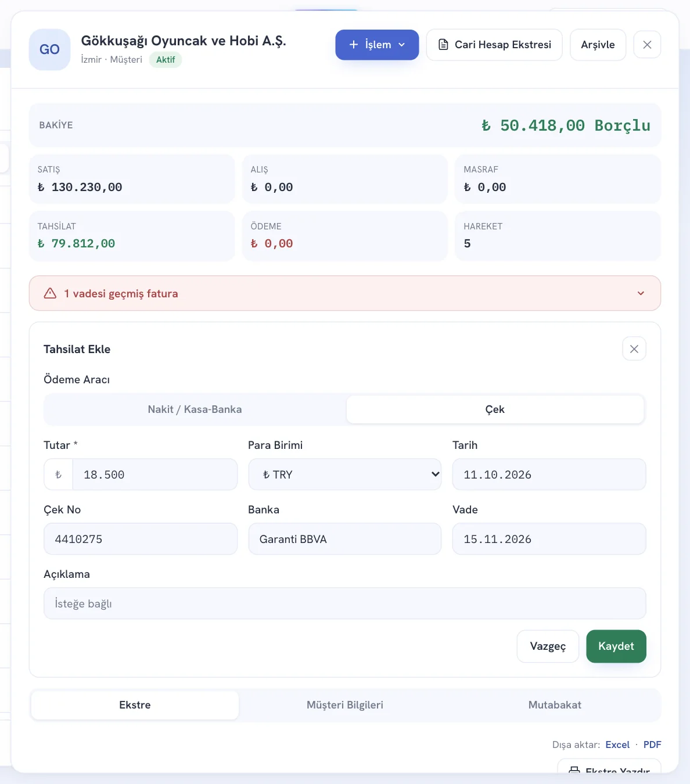The width and height of the screenshot is (690, 784).
Task: Click the 'İzmir · Müşteri' subtitle
Action: 112,60
